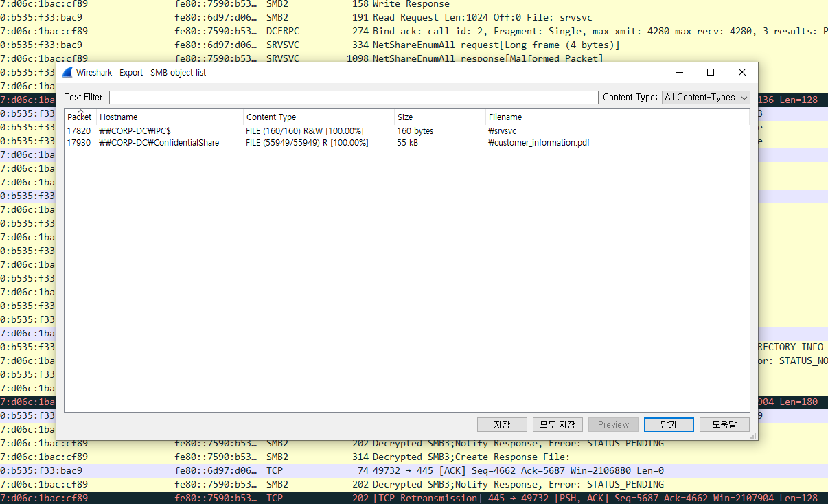Select the Create Response File packet row
Screen dimensions: 828x504
(414, 457)
